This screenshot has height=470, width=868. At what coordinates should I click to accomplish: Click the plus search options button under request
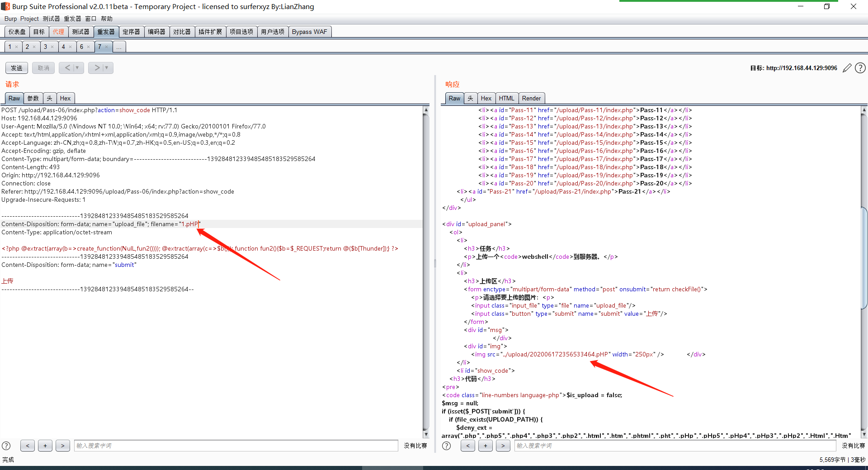pyautogui.click(x=45, y=446)
